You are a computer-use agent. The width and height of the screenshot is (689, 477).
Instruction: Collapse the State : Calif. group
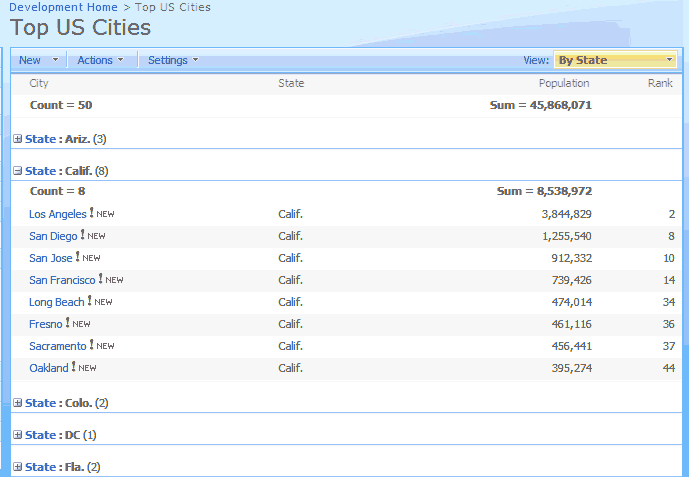click(18, 171)
